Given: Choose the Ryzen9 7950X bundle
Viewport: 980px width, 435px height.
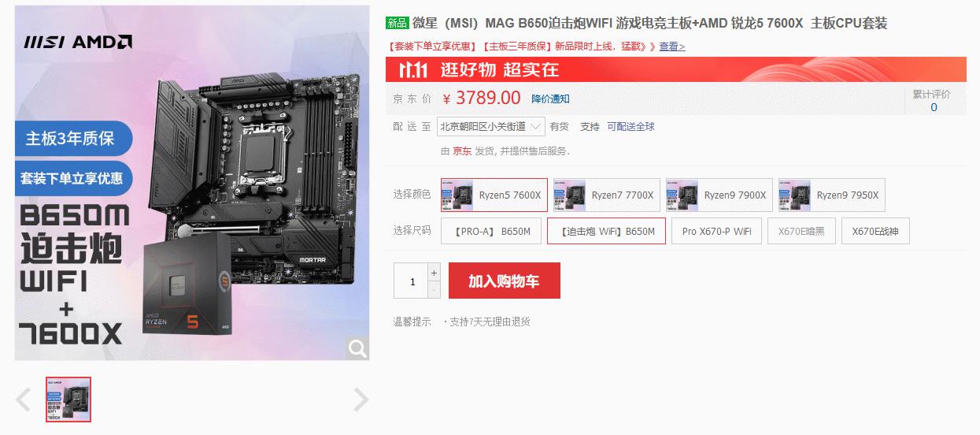Looking at the screenshot, I should 832,195.
